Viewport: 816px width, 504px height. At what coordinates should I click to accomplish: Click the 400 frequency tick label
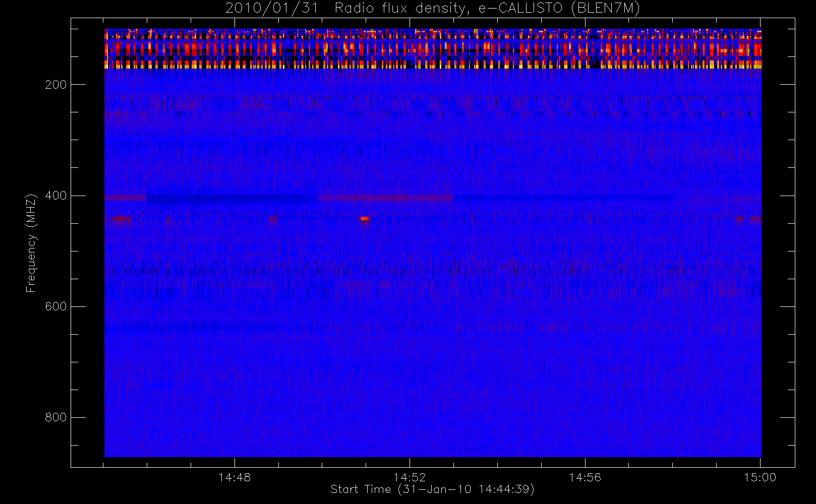click(x=56, y=196)
